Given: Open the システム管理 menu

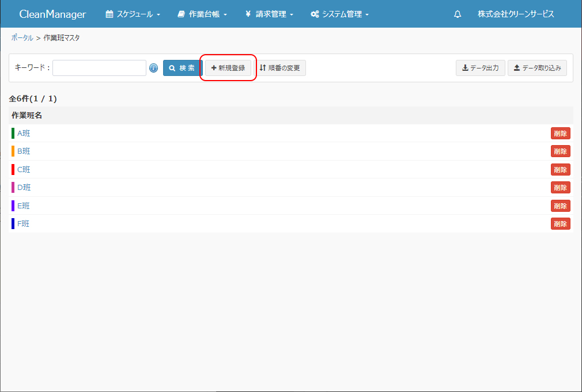Looking at the screenshot, I should point(339,14).
